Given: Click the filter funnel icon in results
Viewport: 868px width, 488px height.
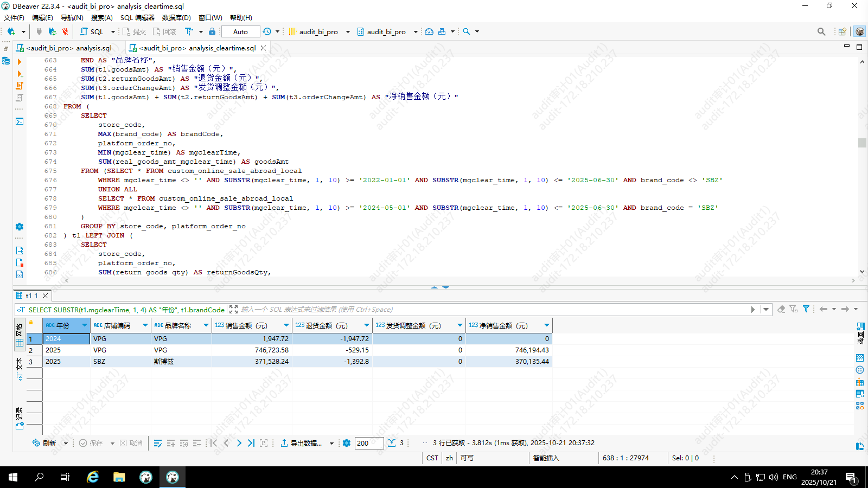Looking at the screenshot, I should 806,309.
